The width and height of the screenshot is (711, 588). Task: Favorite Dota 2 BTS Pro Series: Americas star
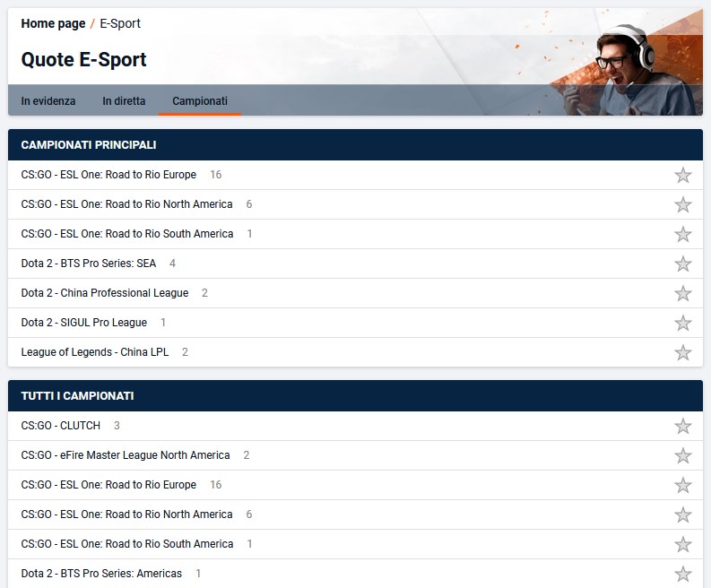click(682, 574)
